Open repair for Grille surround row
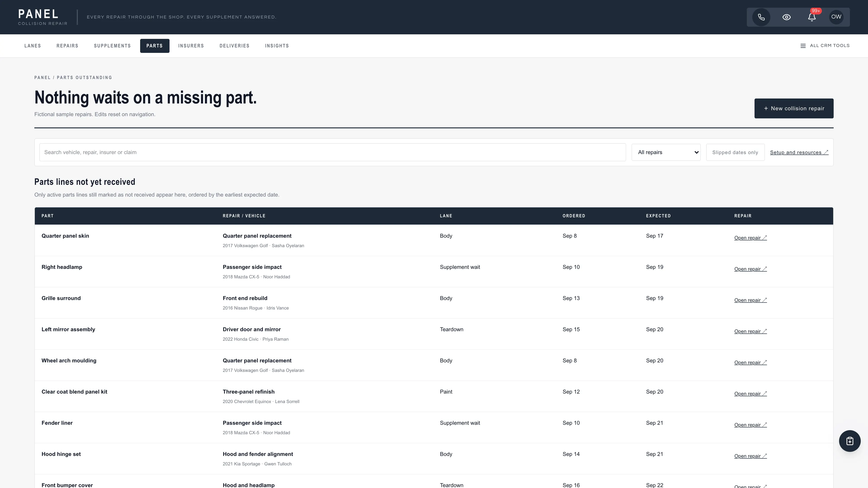This screenshot has width=868, height=488. pos(750,300)
